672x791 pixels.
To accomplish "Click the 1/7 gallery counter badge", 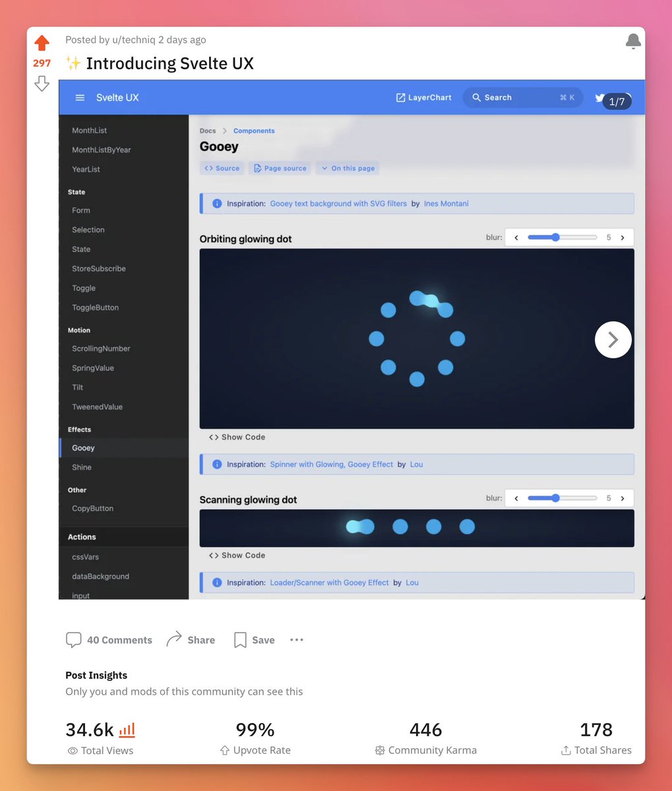I will pyautogui.click(x=617, y=102).
